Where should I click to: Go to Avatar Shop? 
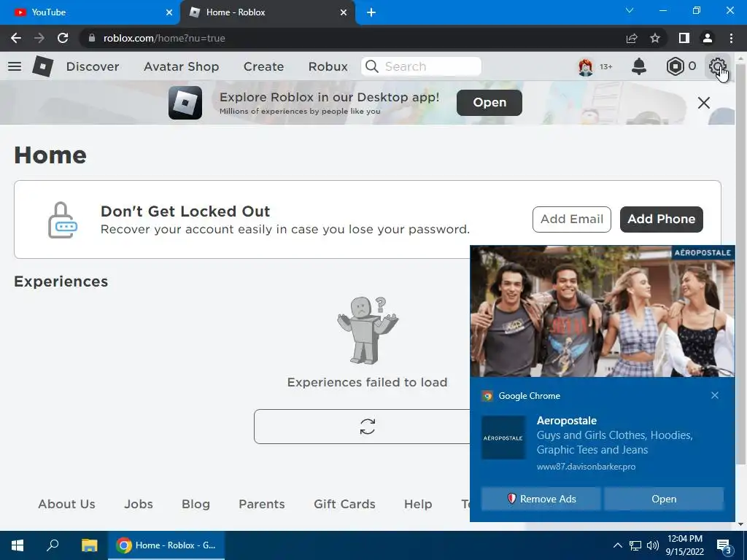tap(182, 66)
